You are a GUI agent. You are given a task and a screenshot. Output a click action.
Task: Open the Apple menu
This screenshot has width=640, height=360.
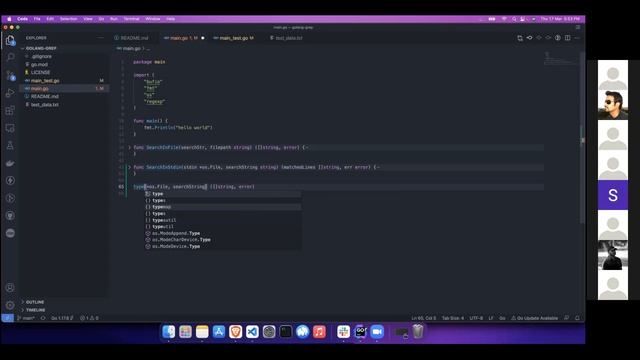click(x=9, y=19)
